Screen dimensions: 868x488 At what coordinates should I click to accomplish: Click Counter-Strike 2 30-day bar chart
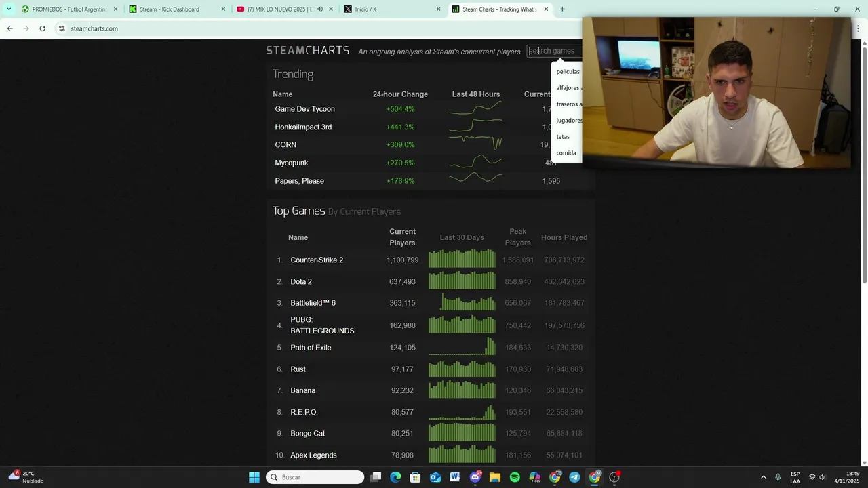(x=462, y=259)
